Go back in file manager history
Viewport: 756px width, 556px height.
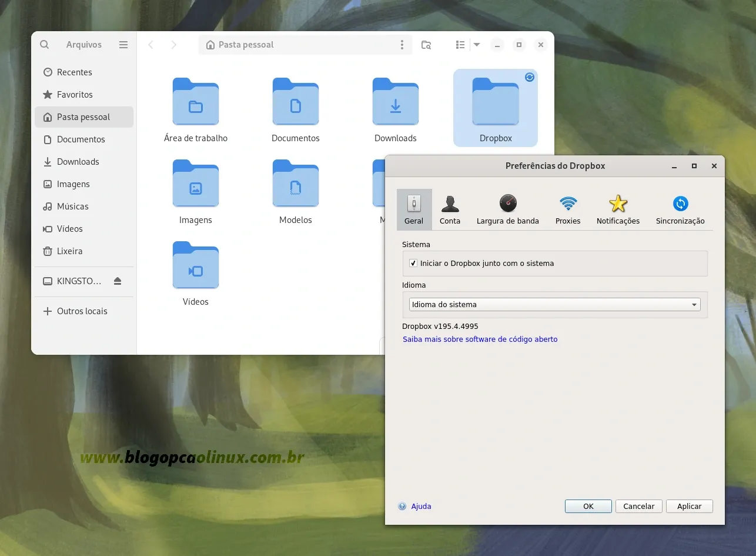click(151, 45)
